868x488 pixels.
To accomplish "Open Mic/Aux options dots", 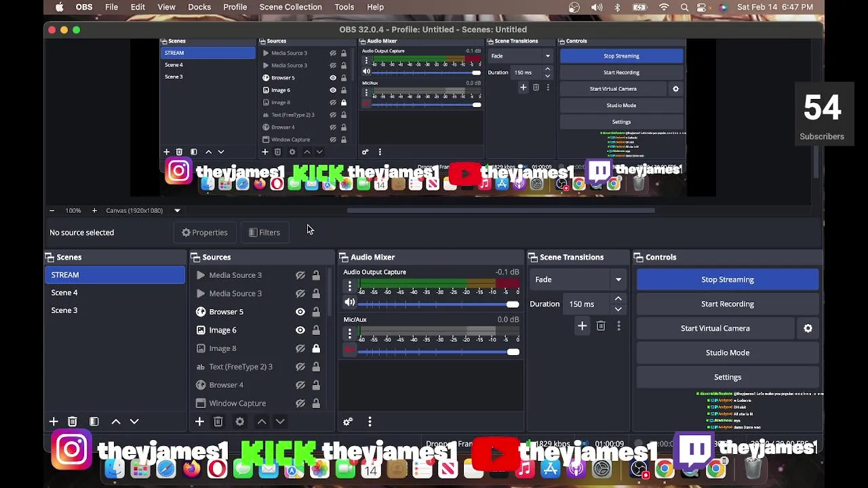I will pyautogui.click(x=350, y=334).
